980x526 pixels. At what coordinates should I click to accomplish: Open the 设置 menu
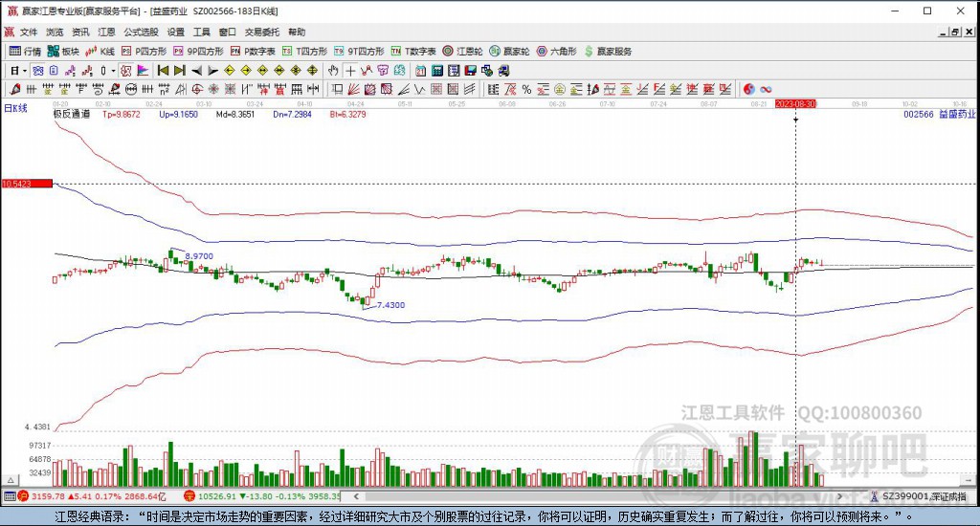(x=176, y=32)
